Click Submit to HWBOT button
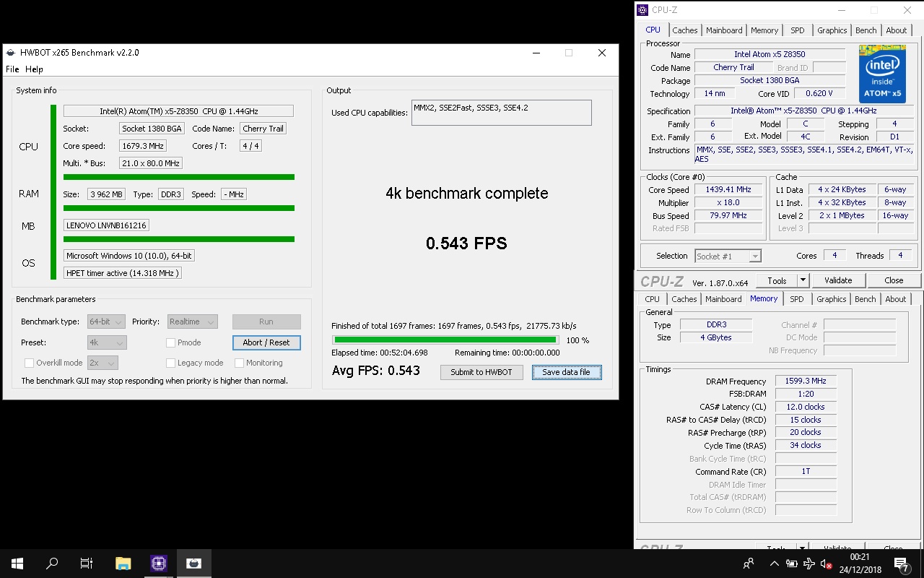 click(481, 372)
